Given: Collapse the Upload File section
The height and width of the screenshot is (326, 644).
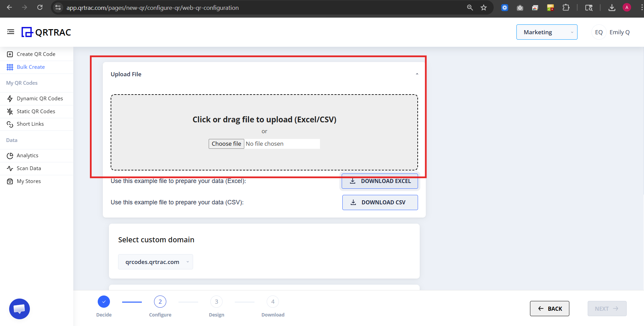Looking at the screenshot, I should coord(417,74).
